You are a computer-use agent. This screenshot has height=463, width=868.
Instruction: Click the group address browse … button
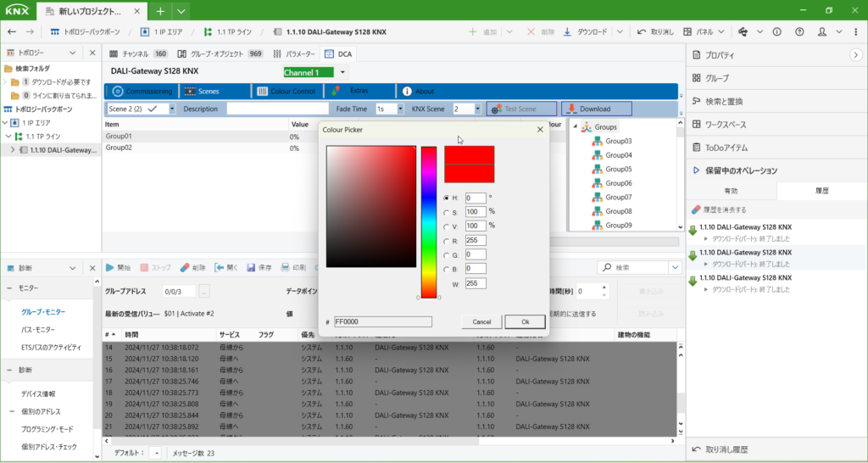204,291
